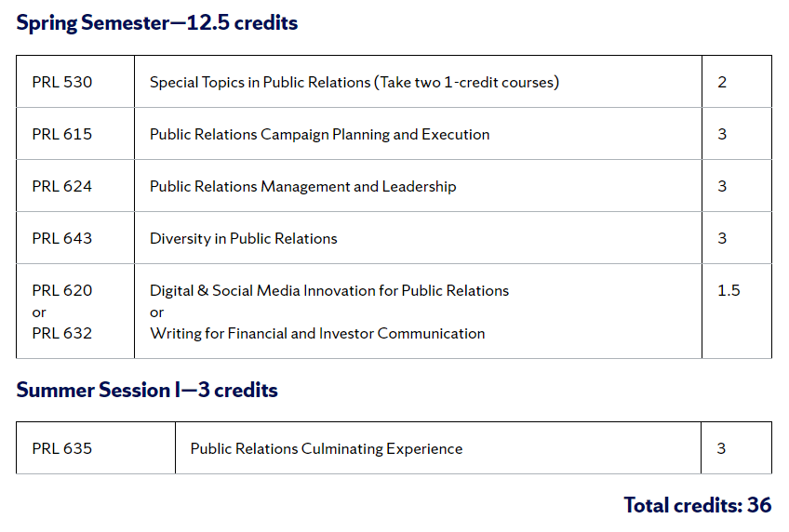
Task: Select the PRL 615 course code
Action: [62, 134]
